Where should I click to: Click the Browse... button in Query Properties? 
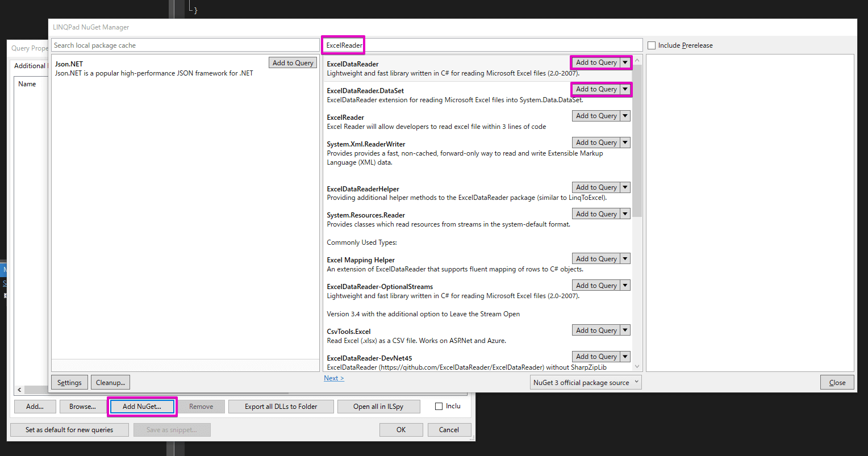[82, 407]
